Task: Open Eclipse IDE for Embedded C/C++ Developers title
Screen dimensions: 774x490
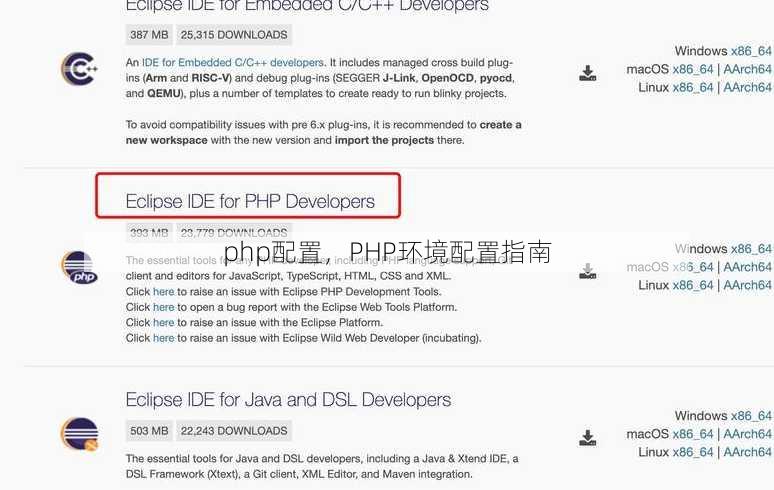Action: [x=307, y=6]
